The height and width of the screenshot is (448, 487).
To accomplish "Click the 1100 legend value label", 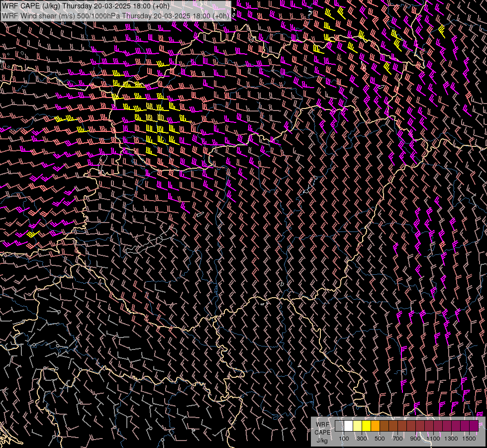I will (x=433, y=439).
